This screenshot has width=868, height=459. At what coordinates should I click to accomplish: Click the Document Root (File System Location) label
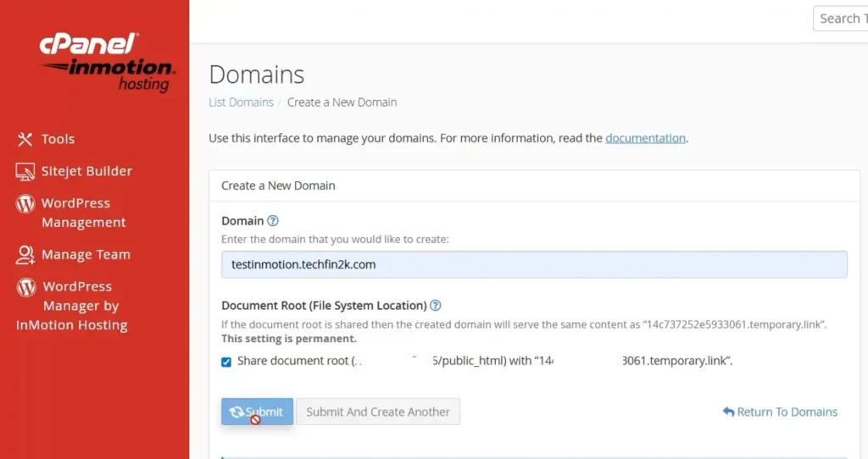point(324,305)
